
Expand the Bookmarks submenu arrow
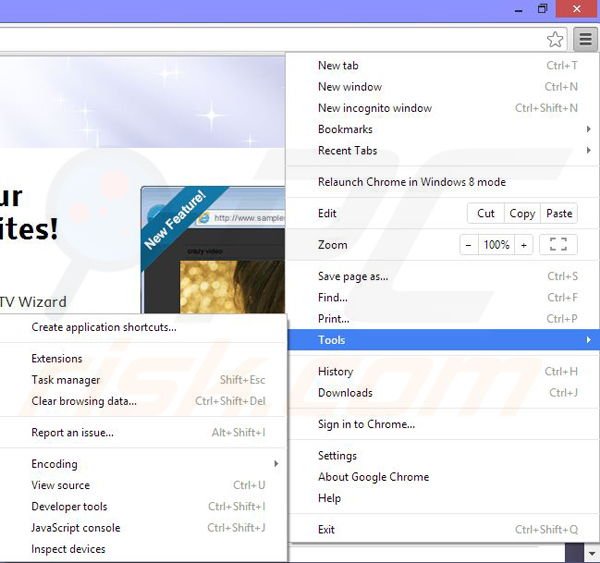(x=589, y=129)
